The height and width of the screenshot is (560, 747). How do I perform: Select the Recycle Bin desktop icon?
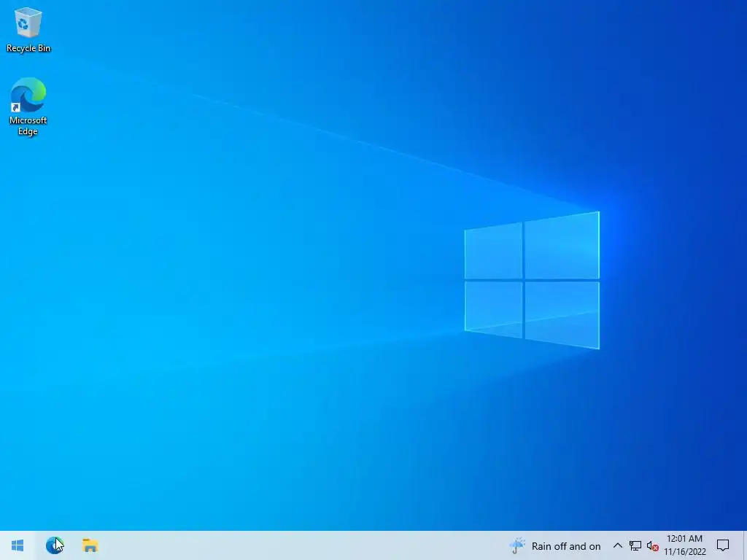(28, 29)
